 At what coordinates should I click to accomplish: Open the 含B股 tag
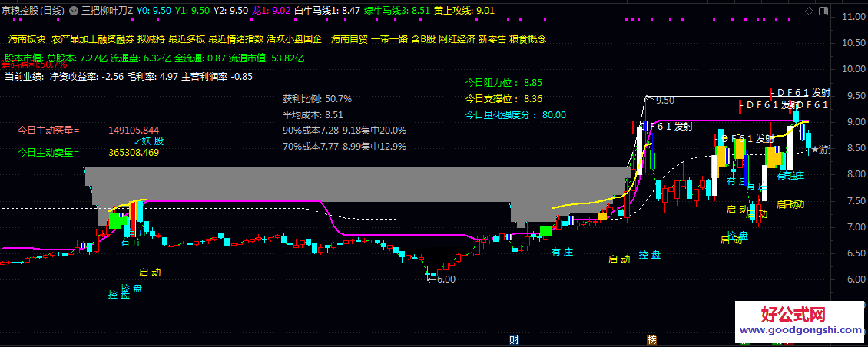click(423, 39)
